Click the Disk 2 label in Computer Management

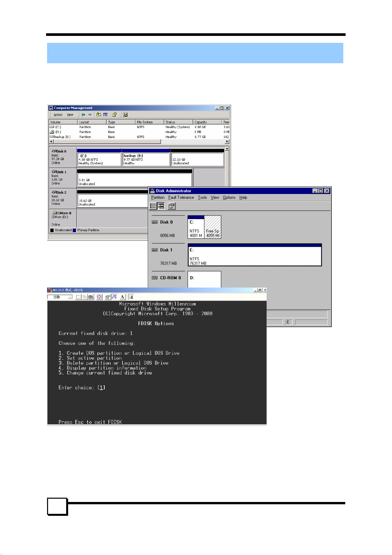[63, 198]
